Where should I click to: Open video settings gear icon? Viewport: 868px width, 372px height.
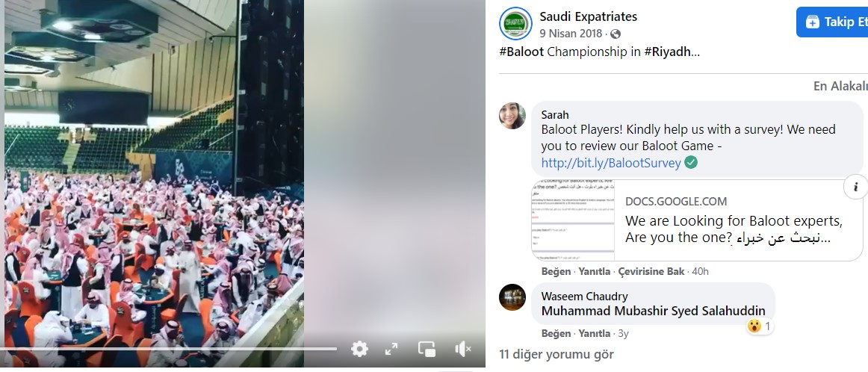pyautogui.click(x=359, y=349)
